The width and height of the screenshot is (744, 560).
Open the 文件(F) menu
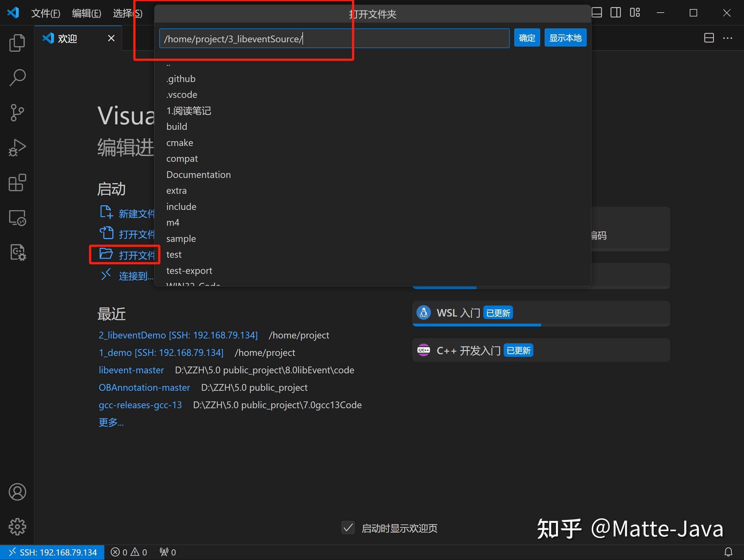[46, 13]
